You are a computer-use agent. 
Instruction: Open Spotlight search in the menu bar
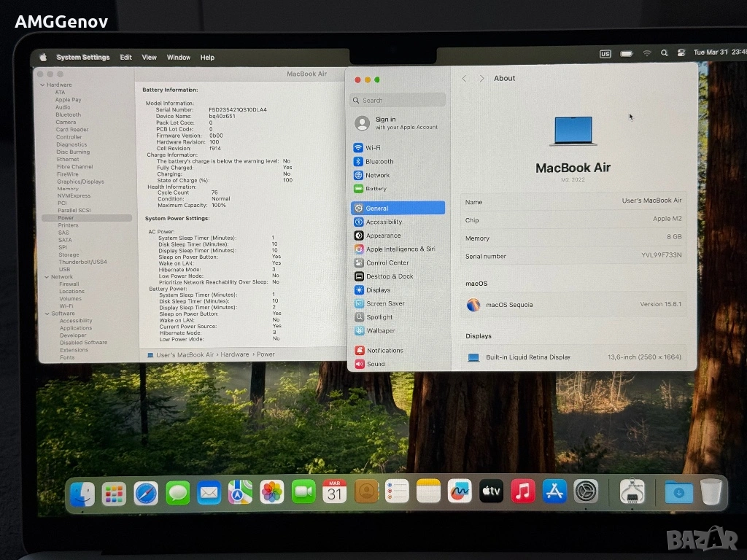tap(664, 53)
